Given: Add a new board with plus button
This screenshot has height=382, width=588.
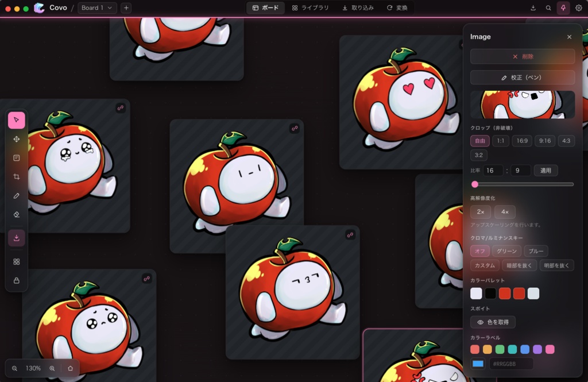Looking at the screenshot, I should [x=126, y=8].
